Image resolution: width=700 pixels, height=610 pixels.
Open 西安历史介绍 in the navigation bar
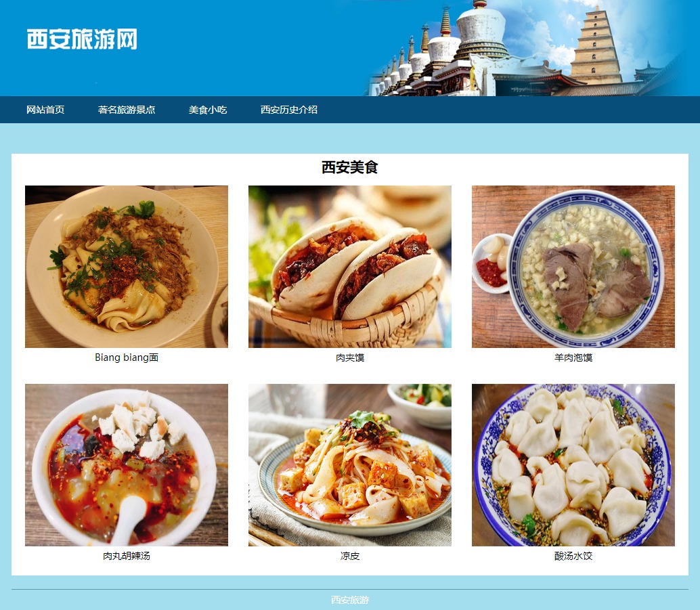click(289, 110)
